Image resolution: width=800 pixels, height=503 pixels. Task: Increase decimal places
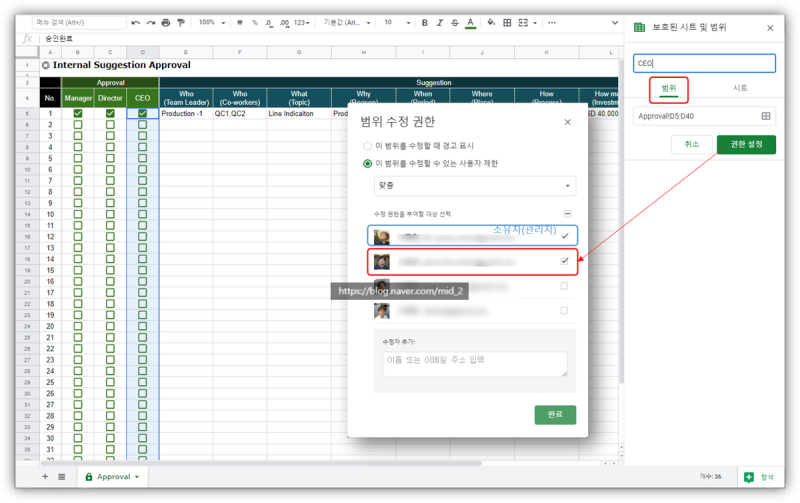click(x=284, y=22)
